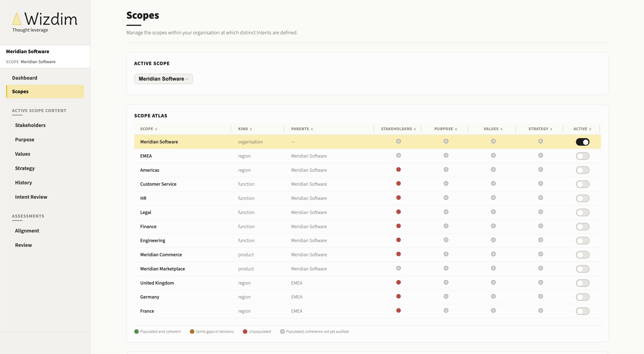Click Engineering values grey status dot

[493, 240]
